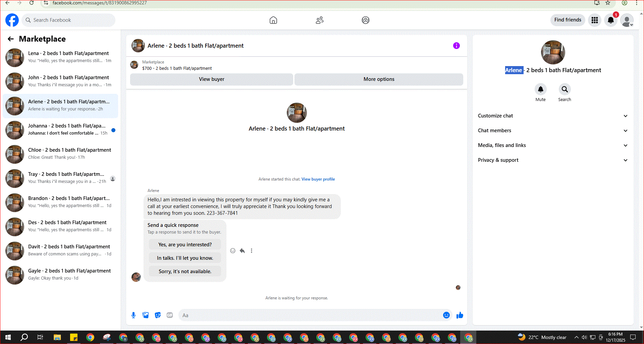Click the listing thumbnail in right panel
The image size is (644, 344).
553,52
